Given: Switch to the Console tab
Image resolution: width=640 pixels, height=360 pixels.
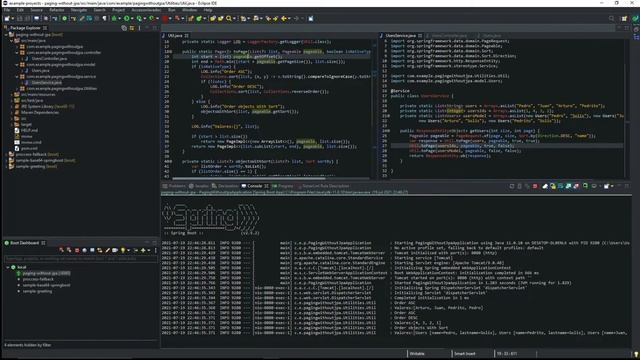Looking at the screenshot, I should point(254,186).
